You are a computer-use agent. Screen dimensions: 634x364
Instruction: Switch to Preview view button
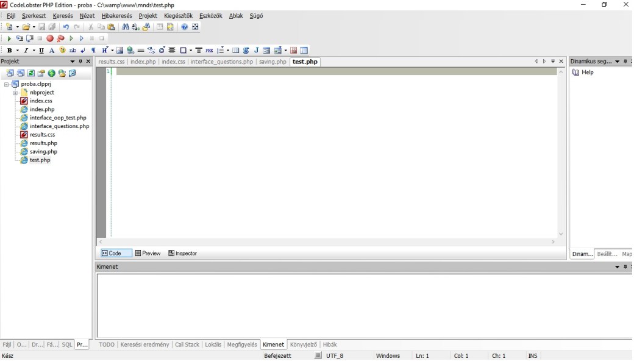pyautogui.click(x=148, y=254)
